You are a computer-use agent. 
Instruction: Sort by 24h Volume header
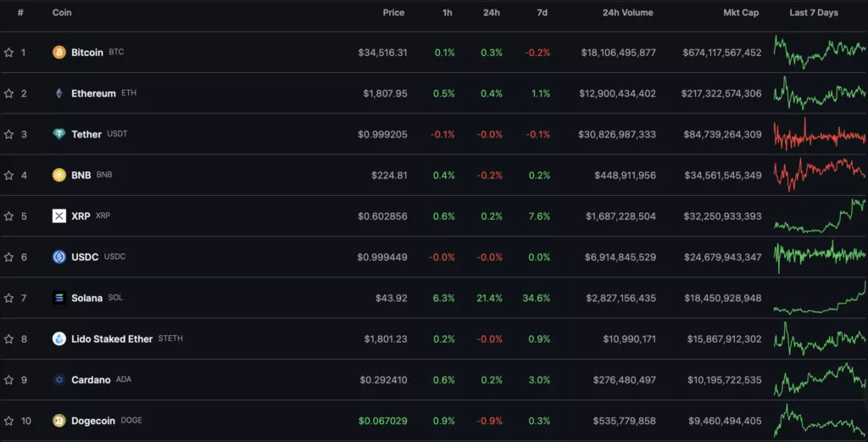[x=628, y=12]
